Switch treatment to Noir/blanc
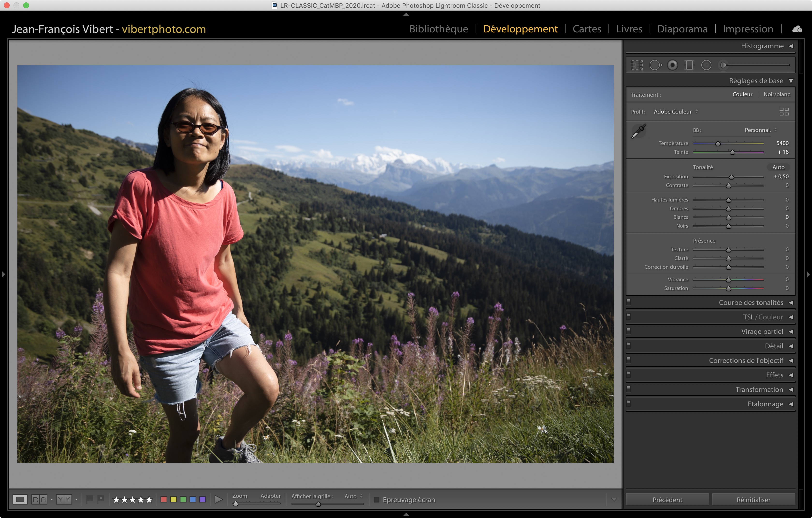Viewport: 812px width, 518px height. [776, 94]
